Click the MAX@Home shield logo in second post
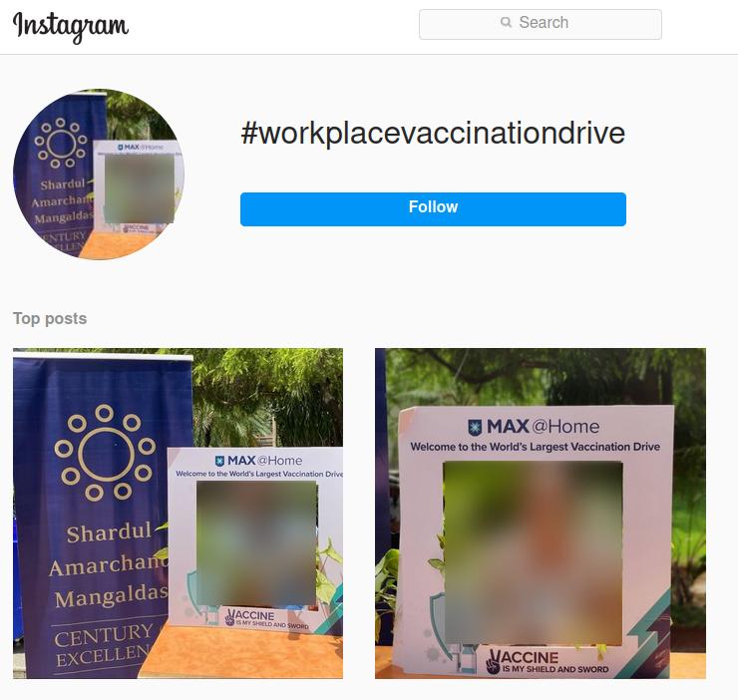 (x=475, y=427)
